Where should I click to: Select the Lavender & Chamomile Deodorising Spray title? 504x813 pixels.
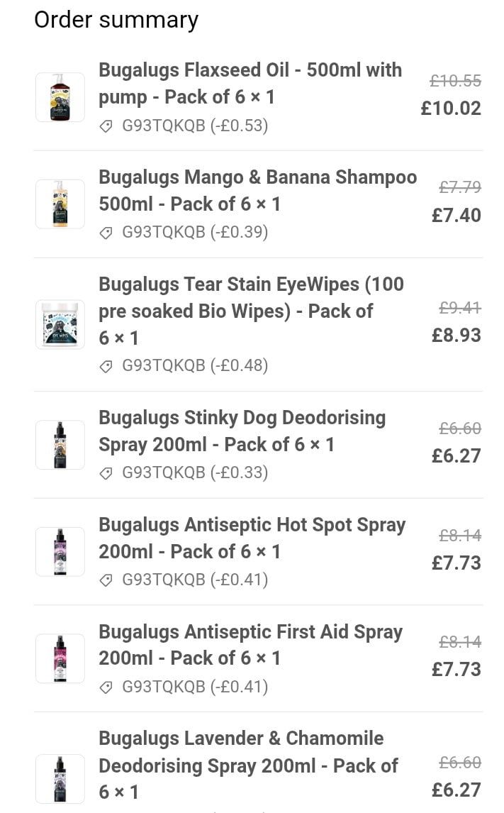247,765
